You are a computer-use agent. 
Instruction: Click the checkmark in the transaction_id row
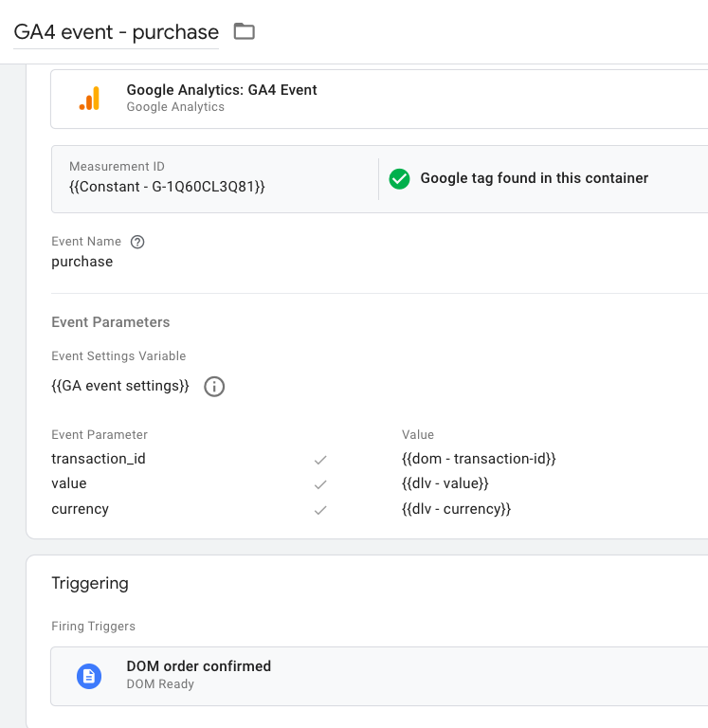tap(320, 460)
